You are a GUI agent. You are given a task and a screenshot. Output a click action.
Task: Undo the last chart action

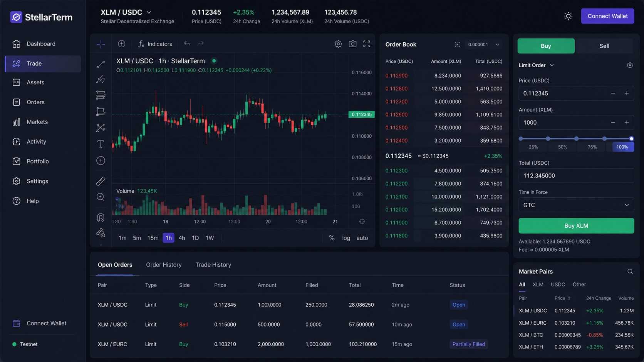(x=187, y=44)
